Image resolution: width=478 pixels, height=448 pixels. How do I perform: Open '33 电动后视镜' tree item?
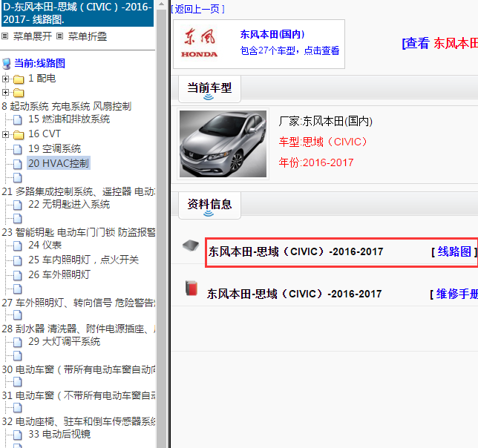(59, 435)
